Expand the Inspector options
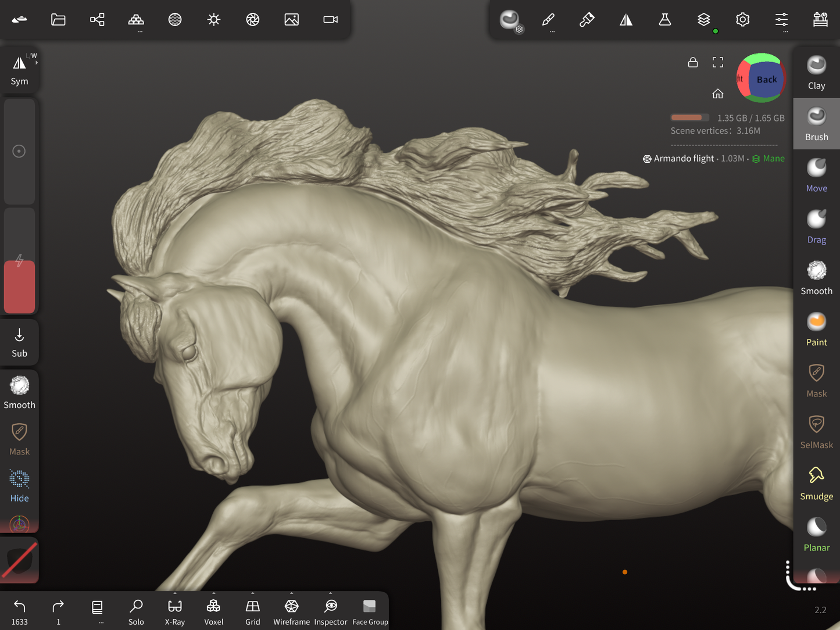This screenshot has height=630, width=840. 331,594
